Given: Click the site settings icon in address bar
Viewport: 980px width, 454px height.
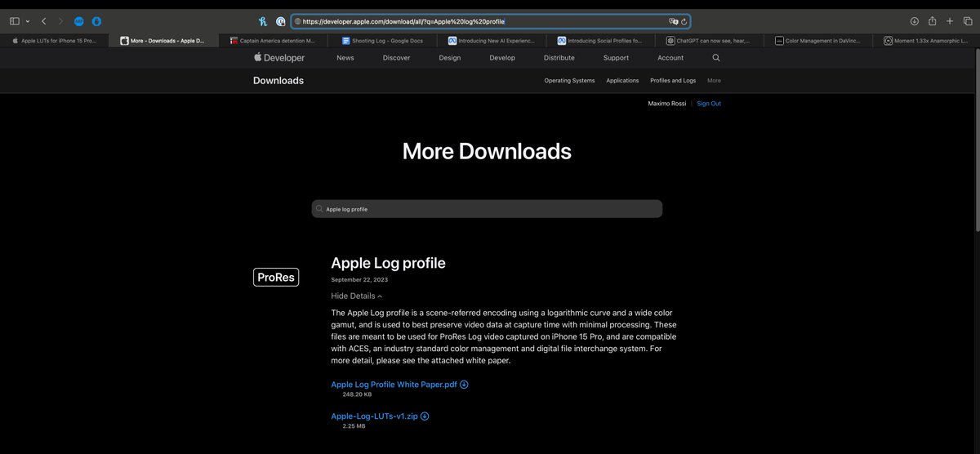Looking at the screenshot, I should [298, 22].
